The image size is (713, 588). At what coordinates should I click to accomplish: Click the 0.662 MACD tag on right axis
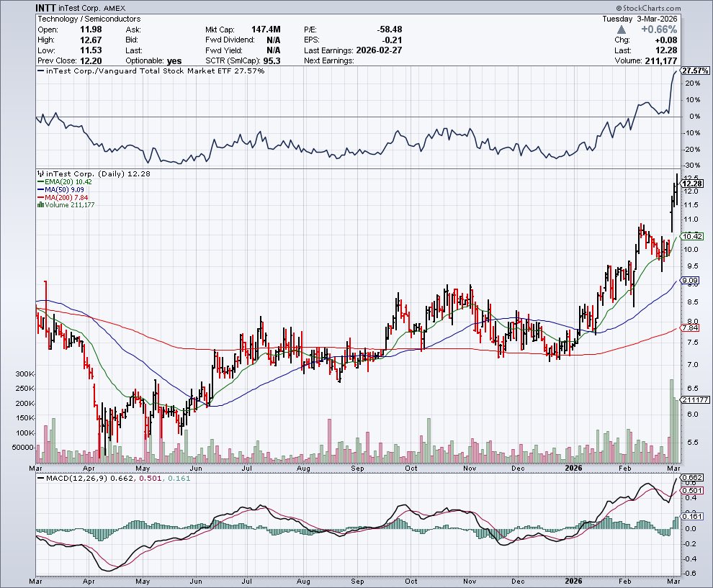point(693,478)
